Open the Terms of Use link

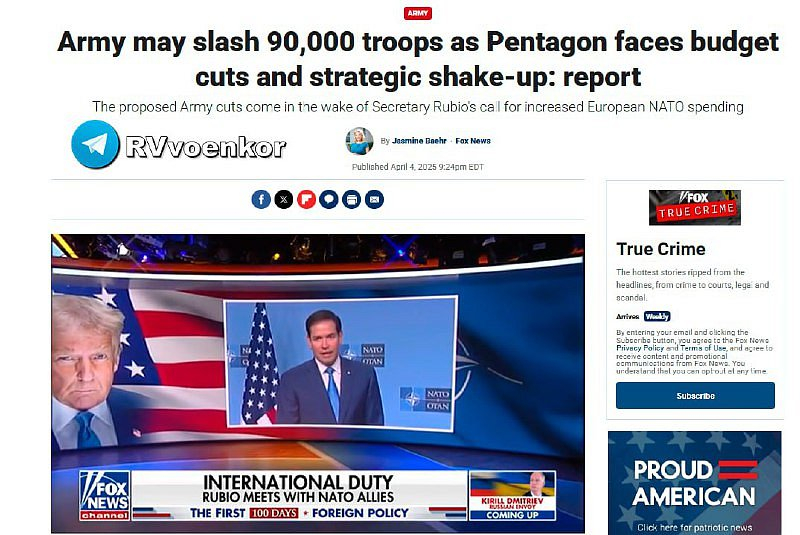pos(703,348)
